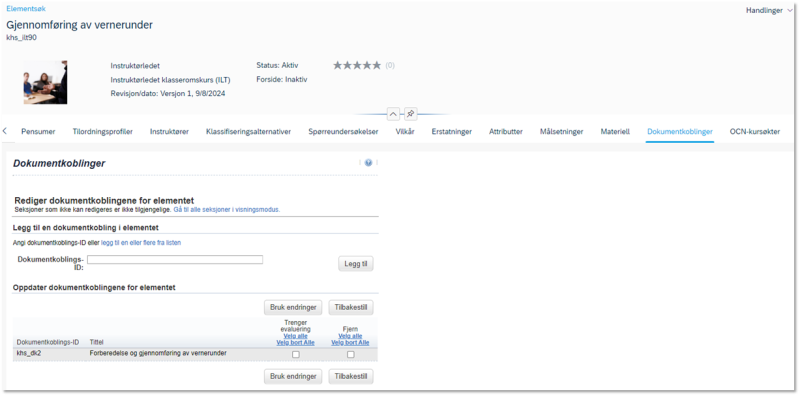
Task: Open the Attributter tab
Action: pos(506,132)
